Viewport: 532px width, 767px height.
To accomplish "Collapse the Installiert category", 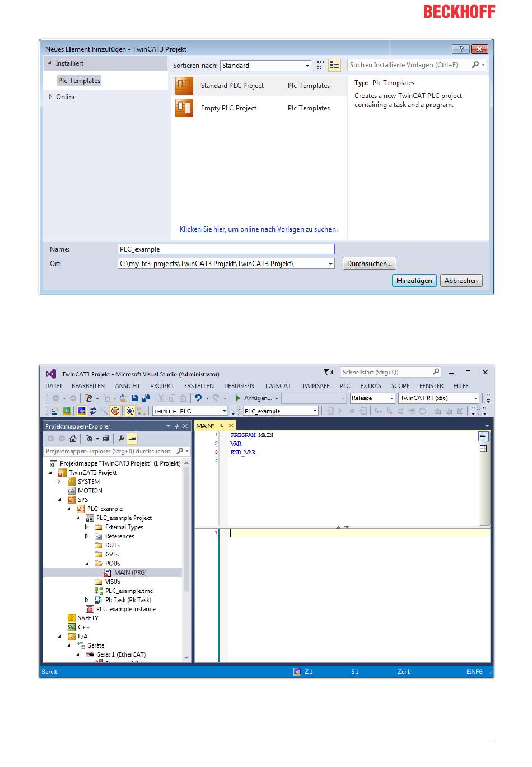I will (49, 63).
